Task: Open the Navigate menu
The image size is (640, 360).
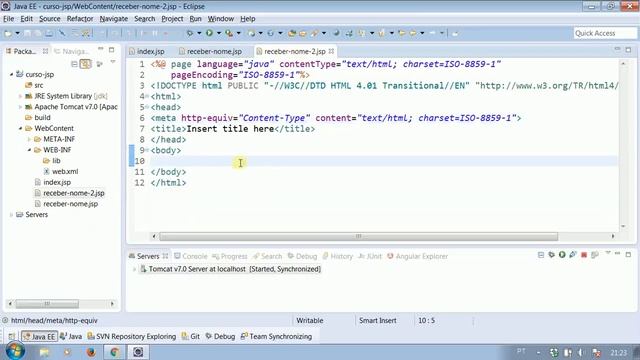Action: pos(114,19)
